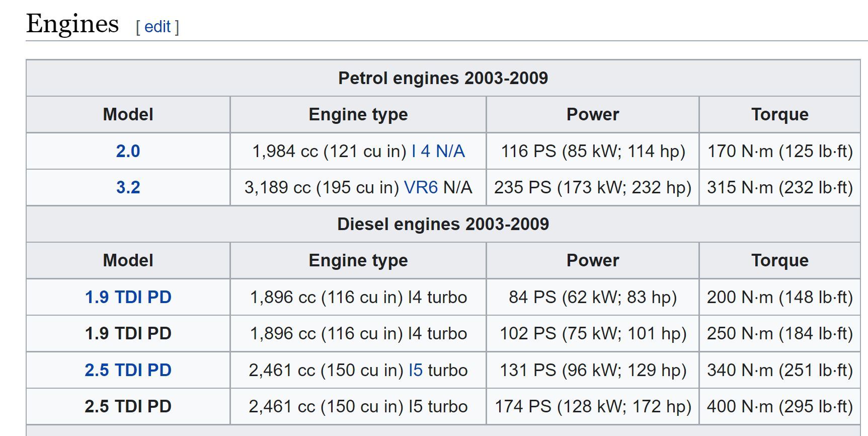Open the blue 1.9 TDI PD link
868x436 pixels.
pos(128,297)
